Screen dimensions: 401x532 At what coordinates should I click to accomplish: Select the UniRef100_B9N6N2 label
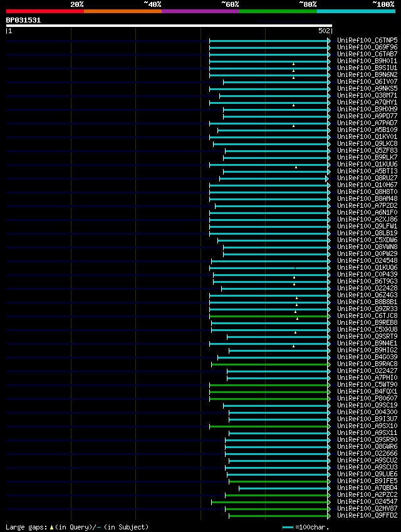pos(367,74)
